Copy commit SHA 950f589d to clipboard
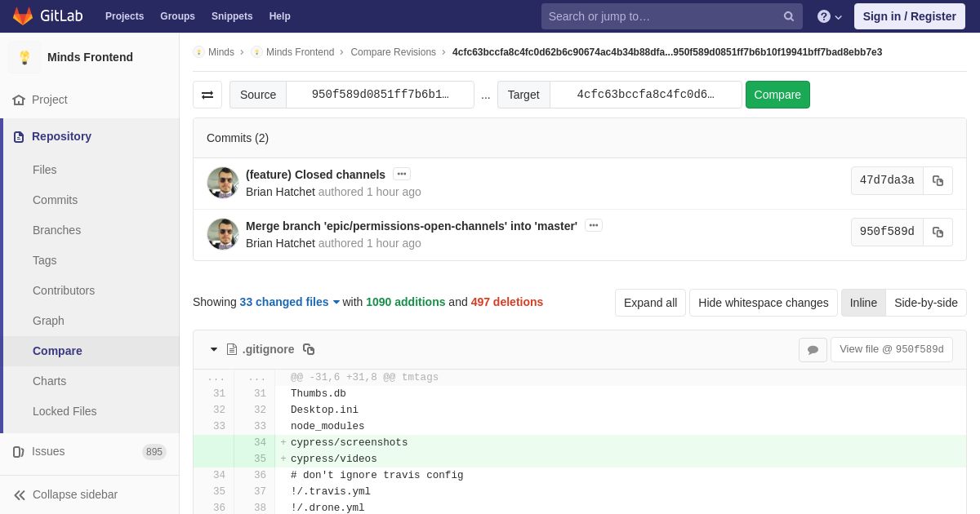Viewport: 980px width, 514px height. [938, 232]
